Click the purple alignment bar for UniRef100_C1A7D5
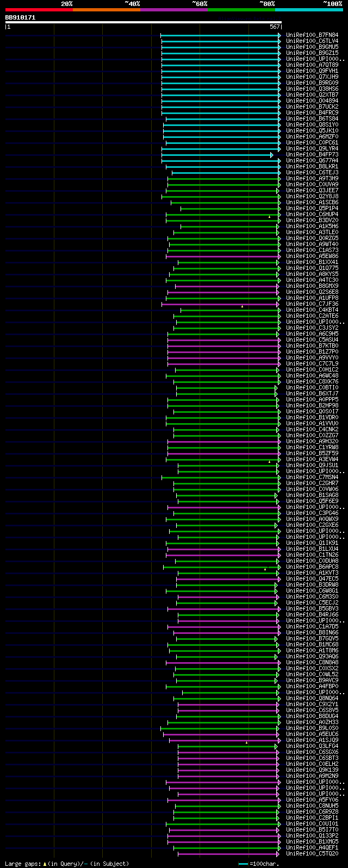Image resolution: width=348 pixels, height=868 pixels. tap(224, 627)
